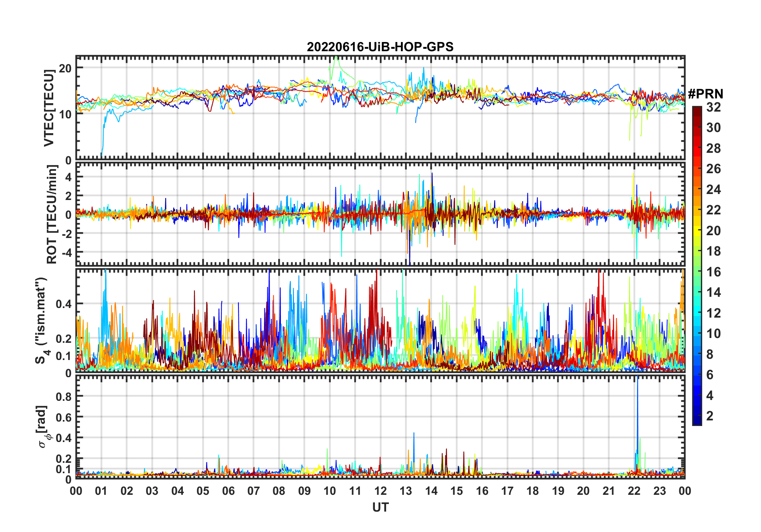Click the S4 y-axis label
Image resolution: width=761 pixels, height=532 pixels.
pos(41,320)
